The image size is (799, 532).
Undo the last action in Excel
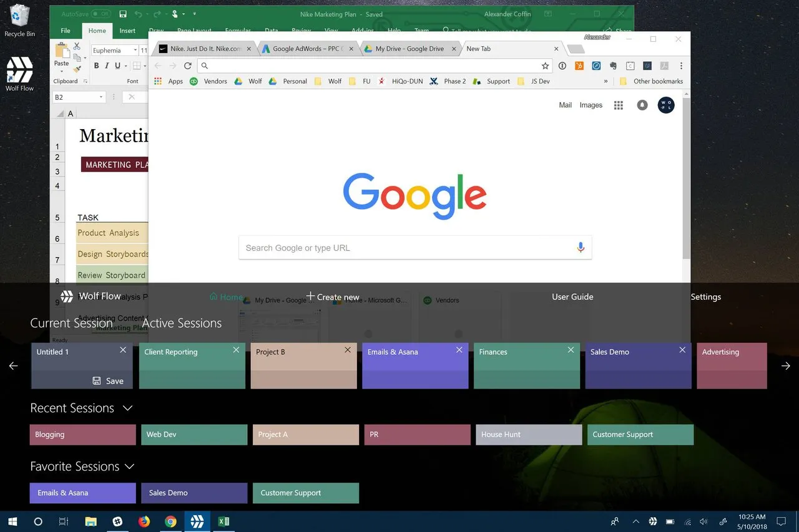[x=139, y=14]
